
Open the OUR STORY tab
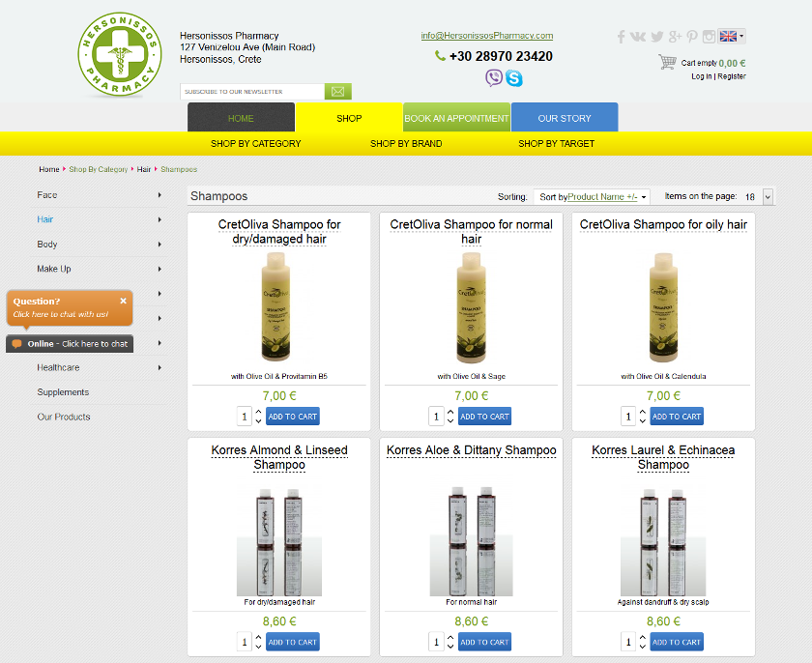click(565, 118)
